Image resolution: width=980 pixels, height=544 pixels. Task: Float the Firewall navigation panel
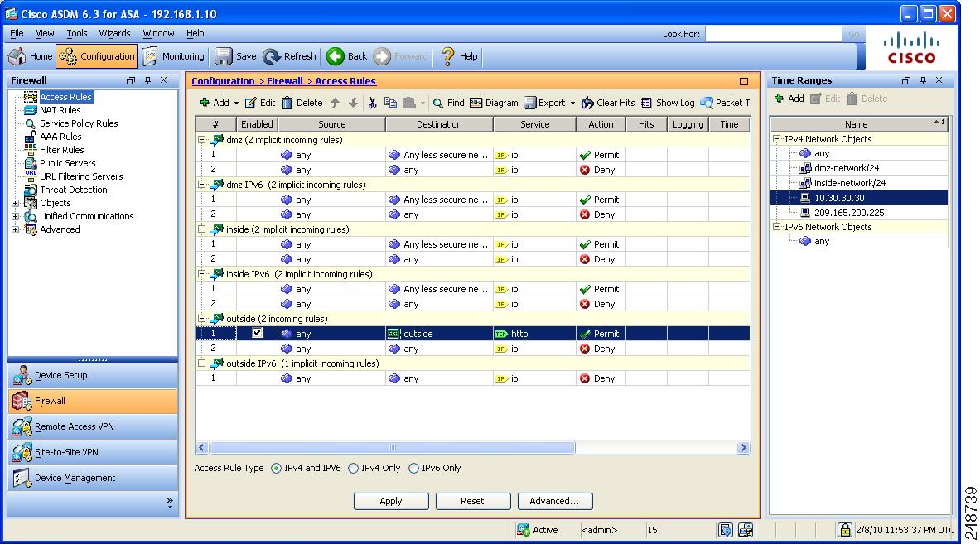tap(131, 80)
